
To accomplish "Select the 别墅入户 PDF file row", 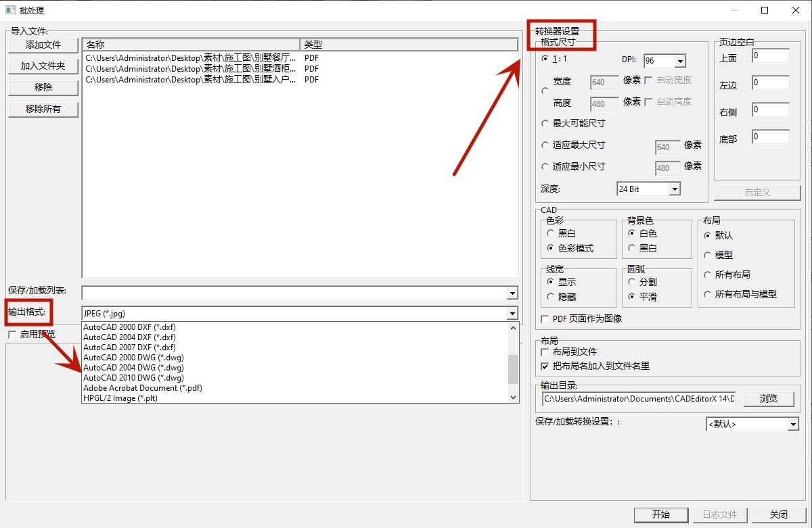I will (300, 80).
